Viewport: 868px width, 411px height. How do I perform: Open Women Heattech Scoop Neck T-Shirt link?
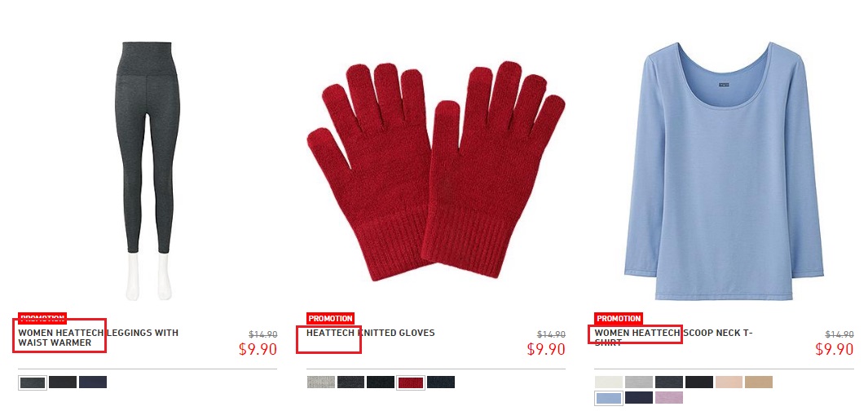[674, 338]
